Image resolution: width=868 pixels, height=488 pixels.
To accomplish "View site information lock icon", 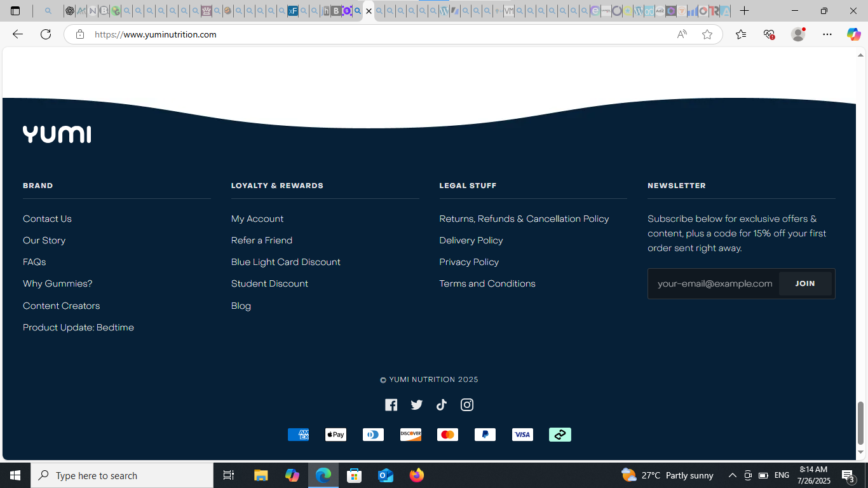I will pyautogui.click(x=79, y=34).
